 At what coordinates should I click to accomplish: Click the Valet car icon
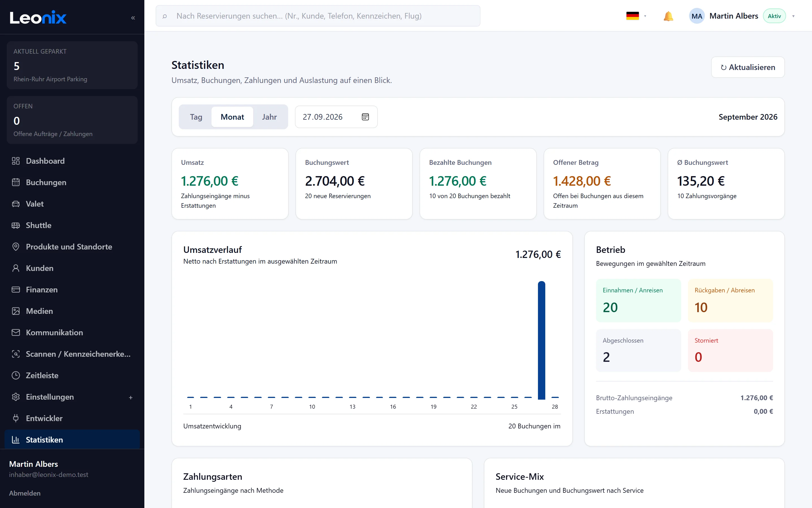16,204
